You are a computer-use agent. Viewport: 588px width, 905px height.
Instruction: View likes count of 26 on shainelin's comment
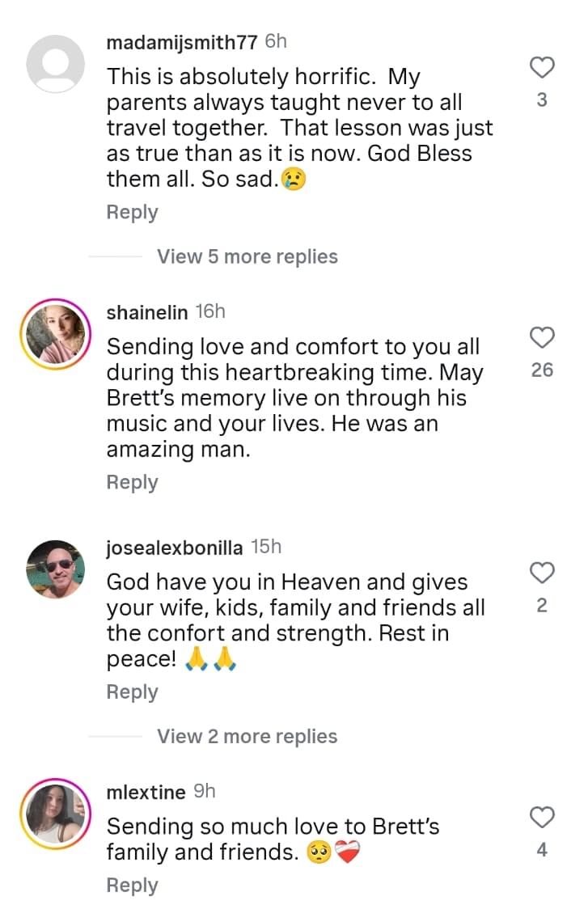coord(543,370)
